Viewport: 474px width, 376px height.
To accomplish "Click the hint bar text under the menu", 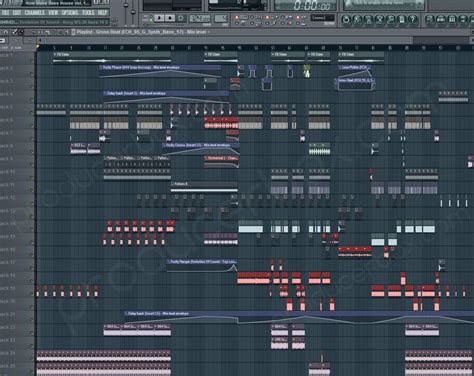I will pos(54,22).
